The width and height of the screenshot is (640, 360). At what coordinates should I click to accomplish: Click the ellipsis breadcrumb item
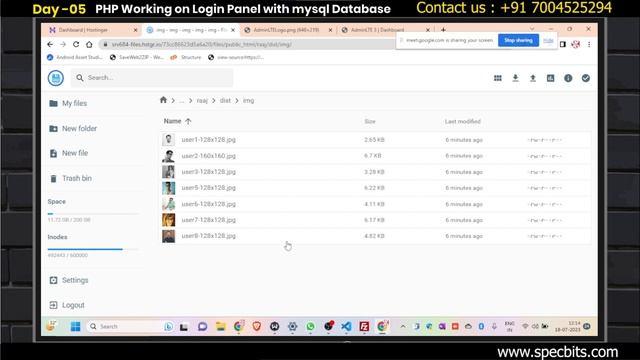(181, 100)
